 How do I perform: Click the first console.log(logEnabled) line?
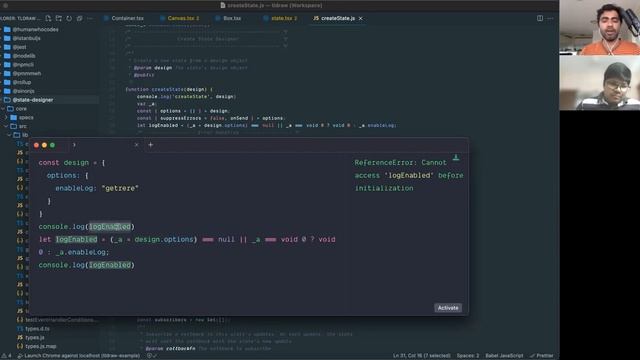pyautogui.click(x=86, y=227)
